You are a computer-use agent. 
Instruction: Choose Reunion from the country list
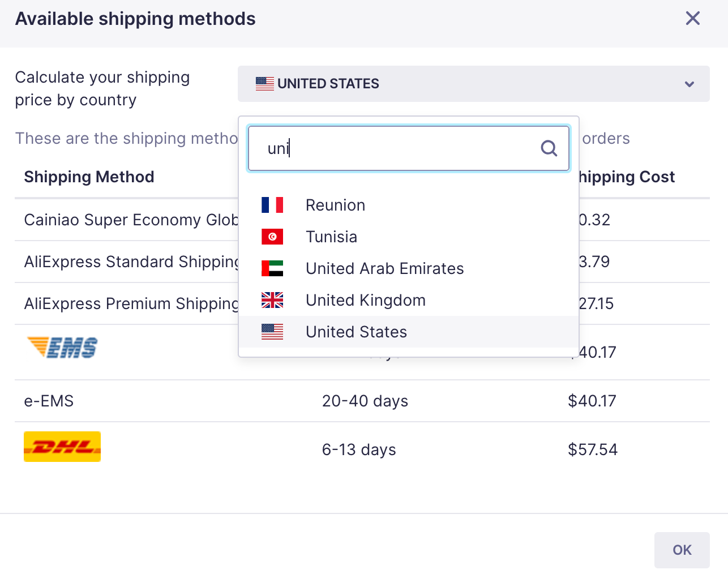tap(335, 205)
